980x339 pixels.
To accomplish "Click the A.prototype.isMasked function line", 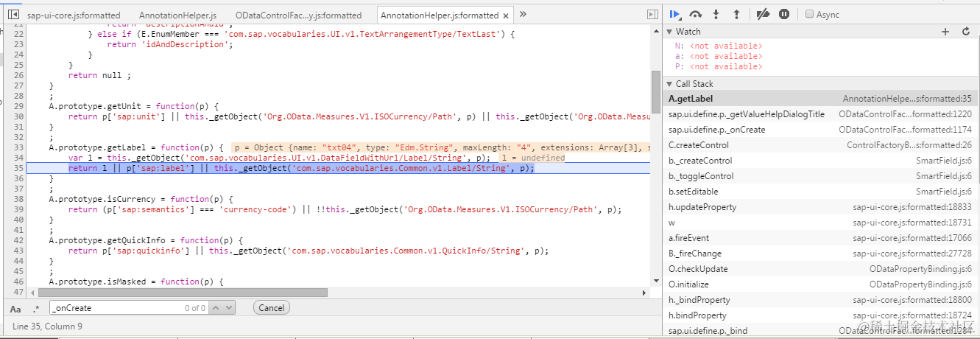I will pyautogui.click(x=137, y=282).
